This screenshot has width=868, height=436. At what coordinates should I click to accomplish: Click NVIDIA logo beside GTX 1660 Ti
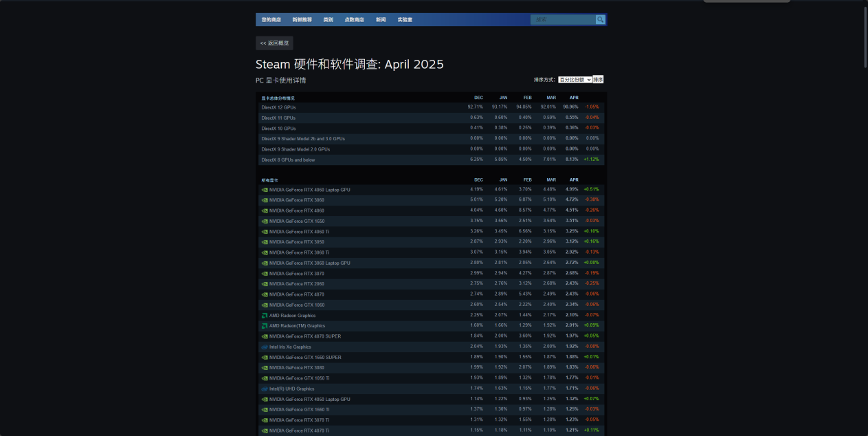click(x=265, y=410)
